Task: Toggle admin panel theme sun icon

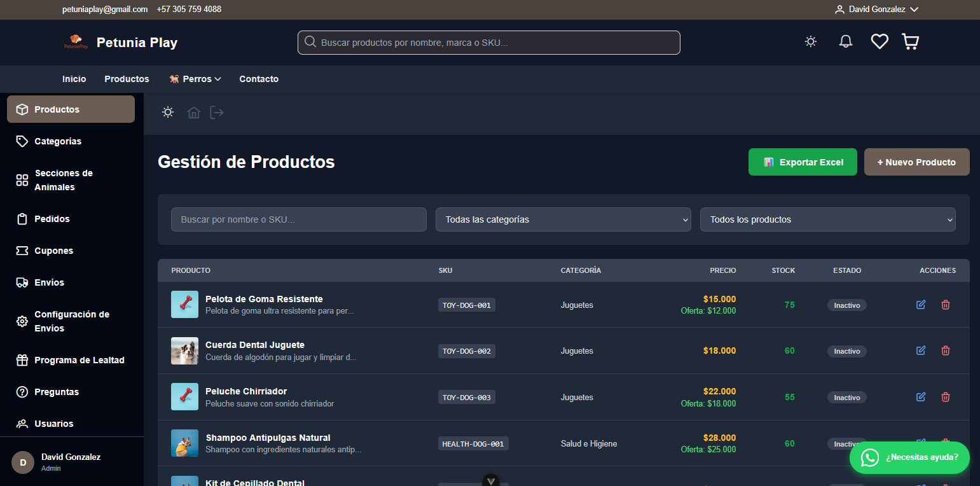Action: (168, 113)
